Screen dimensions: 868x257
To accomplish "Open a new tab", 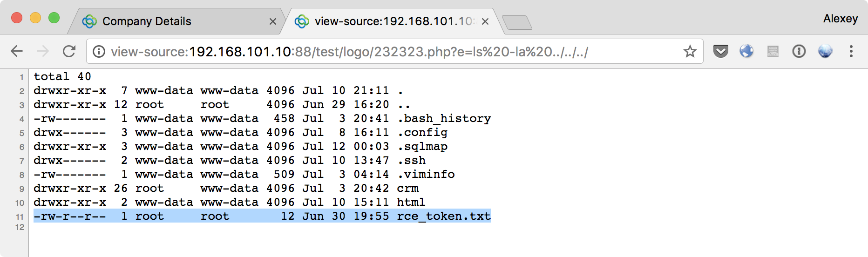I will (517, 22).
